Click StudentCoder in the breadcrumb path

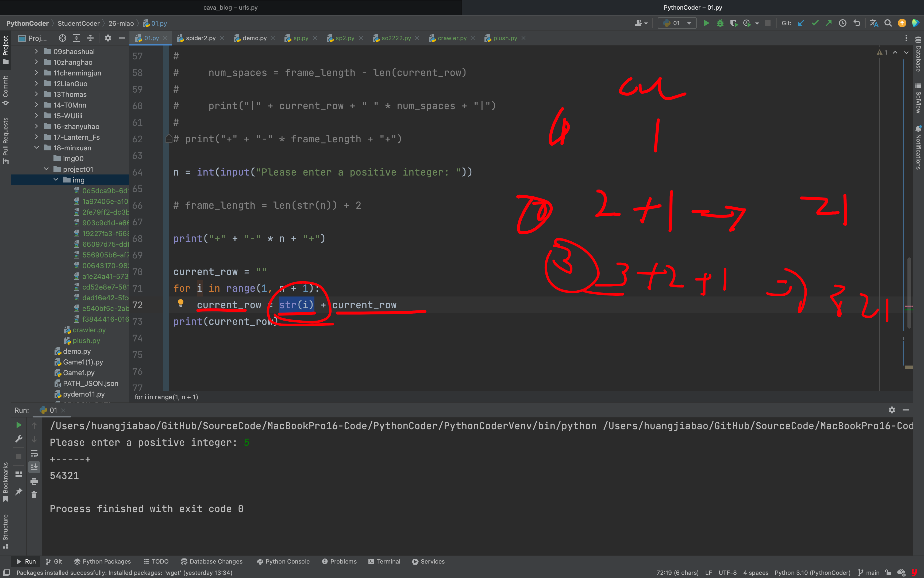point(79,23)
